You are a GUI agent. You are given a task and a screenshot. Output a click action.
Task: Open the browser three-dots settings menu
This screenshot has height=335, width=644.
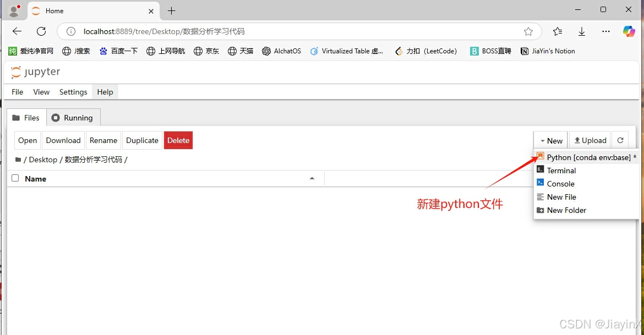click(606, 31)
